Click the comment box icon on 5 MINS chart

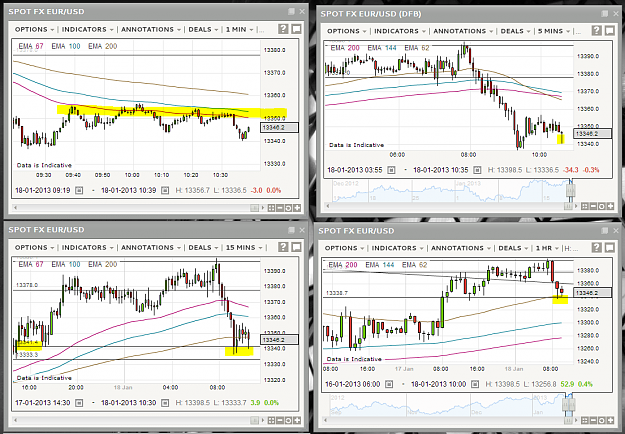pyautogui.click(x=609, y=31)
